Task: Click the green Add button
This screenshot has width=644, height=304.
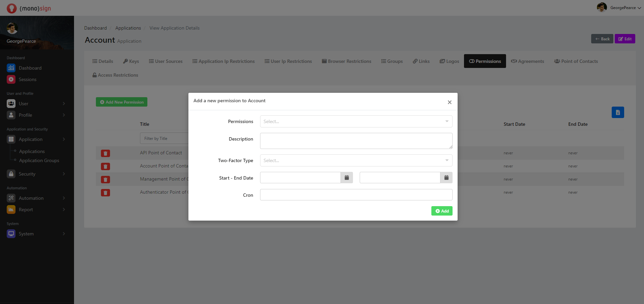Action: coord(441,211)
